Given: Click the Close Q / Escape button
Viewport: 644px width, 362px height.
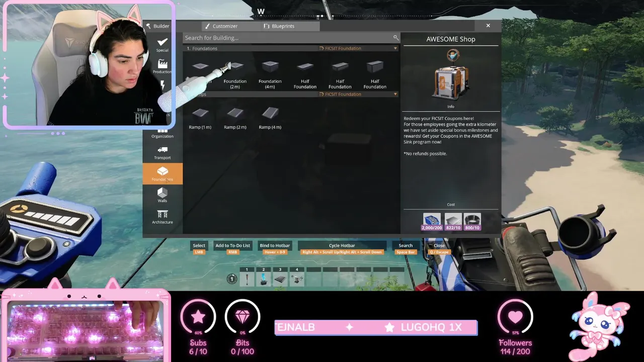Looking at the screenshot, I should click(x=439, y=247).
